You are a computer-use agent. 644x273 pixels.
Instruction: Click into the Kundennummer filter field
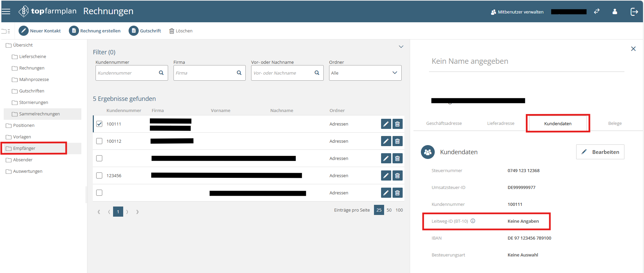coord(127,73)
